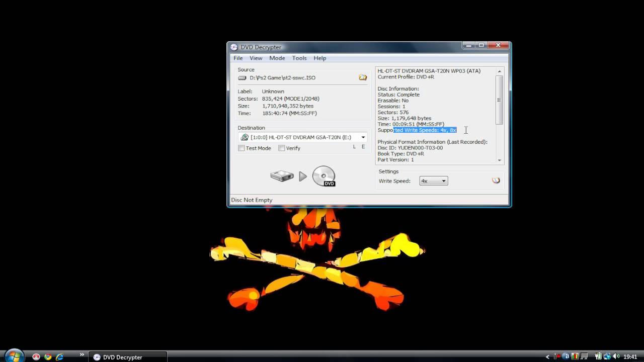This screenshot has width=644, height=362.
Task: Show more quick launch items chevron
Action: [82, 355]
